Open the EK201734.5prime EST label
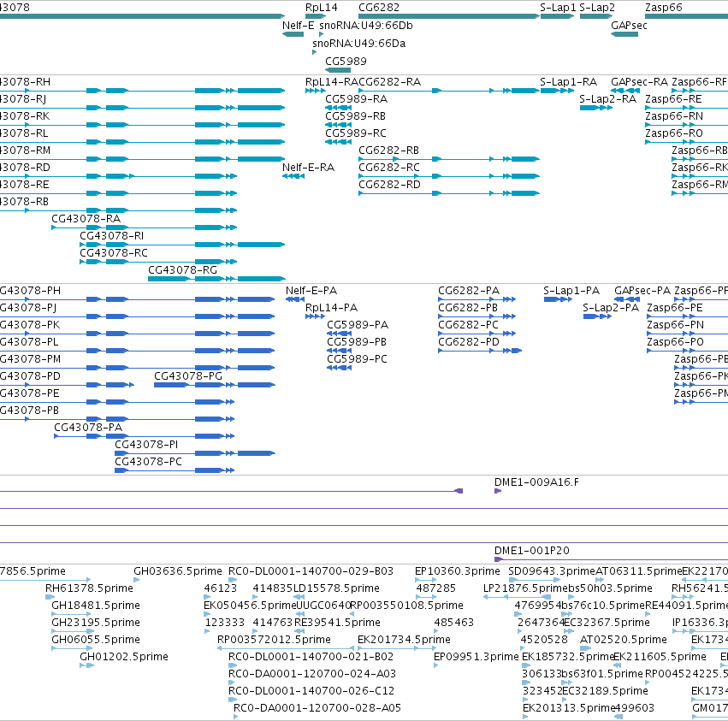Screen dimensions: 728x721 coord(404,640)
